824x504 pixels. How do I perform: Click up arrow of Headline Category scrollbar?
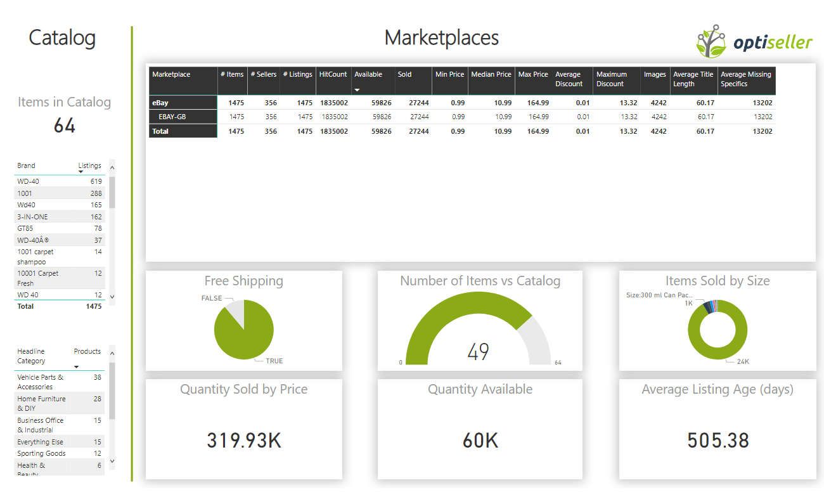(112, 352)
